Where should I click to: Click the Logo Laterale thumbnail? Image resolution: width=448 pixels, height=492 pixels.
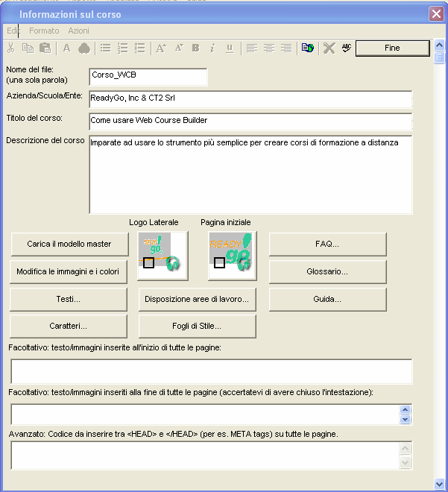point(163,256)
